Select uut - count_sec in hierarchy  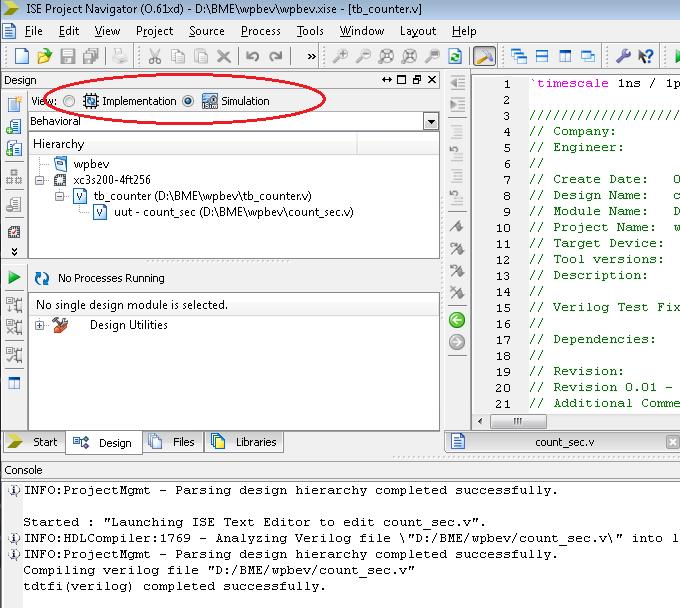point(234,212)
